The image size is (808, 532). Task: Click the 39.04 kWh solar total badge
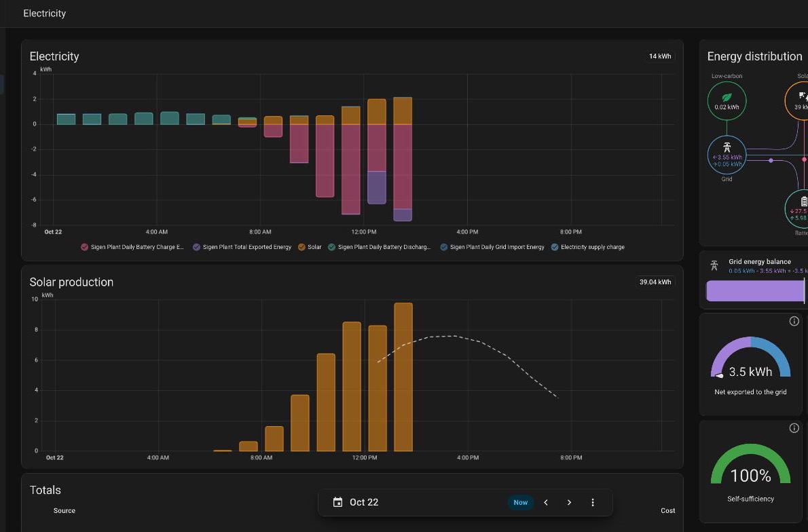tap(655, 282)
